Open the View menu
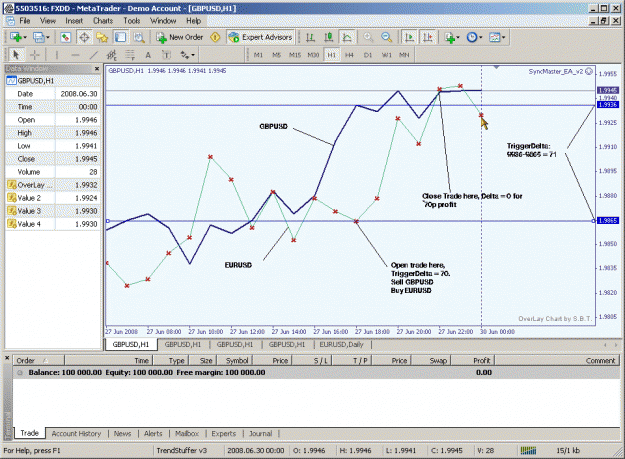Image resolution: width=625 pixels, height=459 pixels. pos(48,21)
